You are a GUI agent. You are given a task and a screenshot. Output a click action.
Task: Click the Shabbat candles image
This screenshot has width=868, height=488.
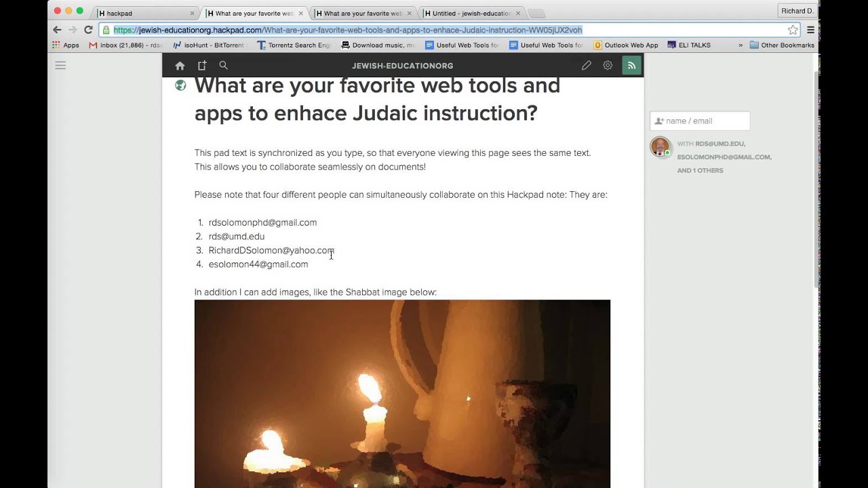[x=402, y=394]
